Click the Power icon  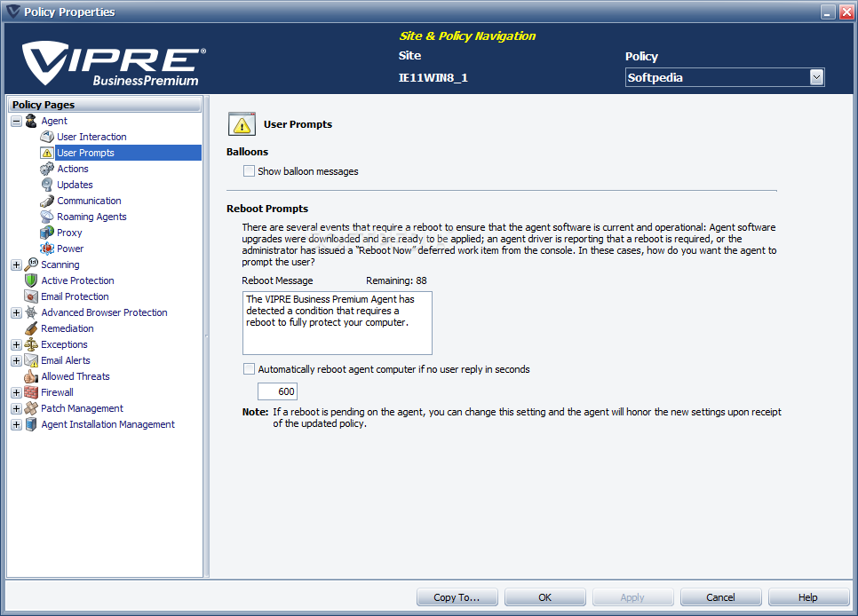[x=47, y=249]
